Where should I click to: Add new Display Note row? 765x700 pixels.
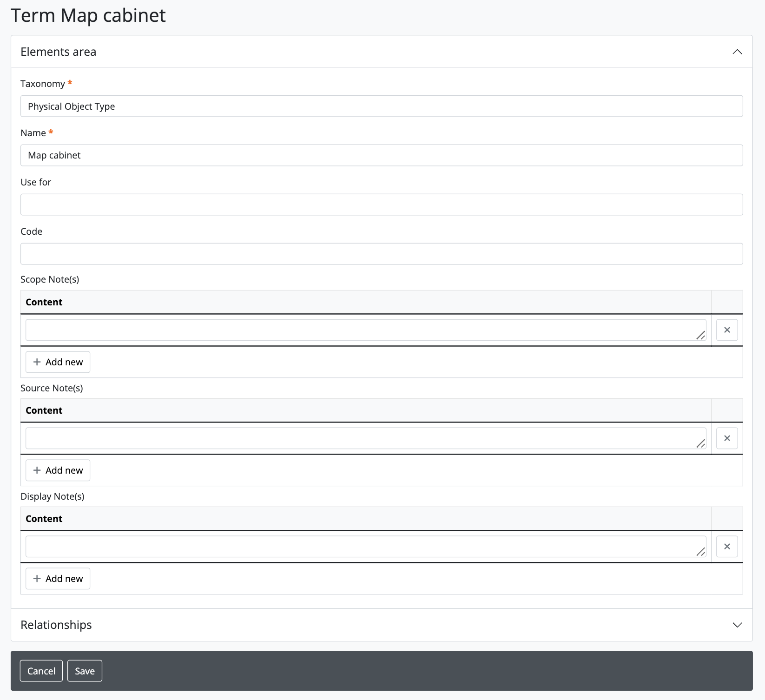[x=58, y=579]
